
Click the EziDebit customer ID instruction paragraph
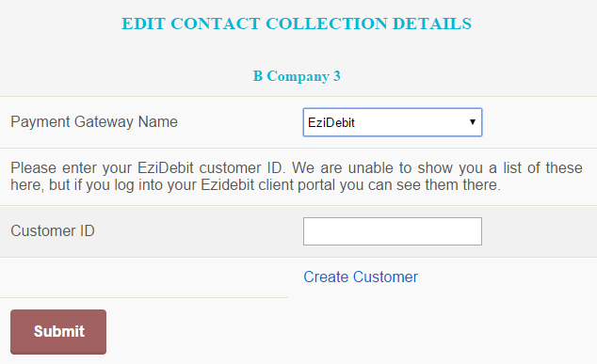click(297, 177)
